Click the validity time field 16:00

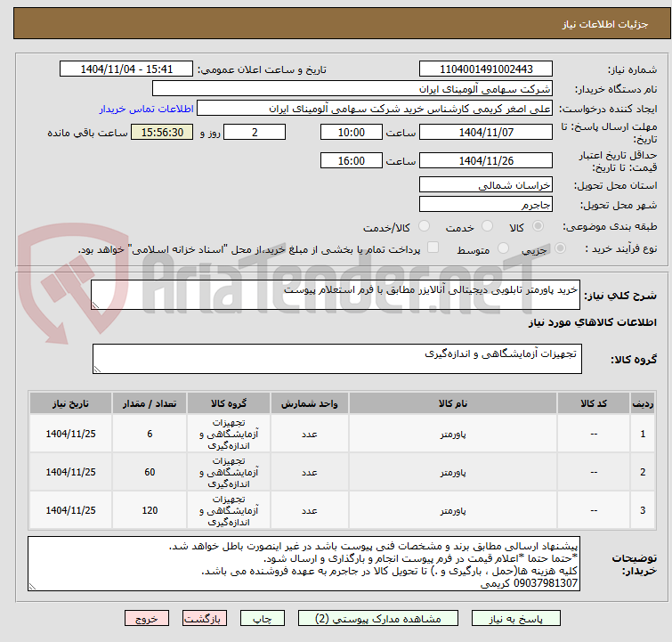tap(351, 161)
